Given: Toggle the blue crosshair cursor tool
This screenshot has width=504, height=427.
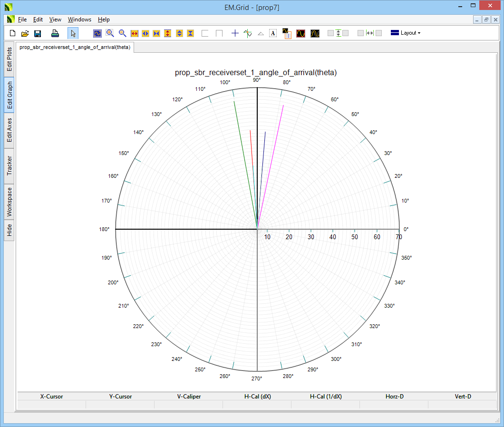Looking at the screenshot, I should click(x=235, y=33).
